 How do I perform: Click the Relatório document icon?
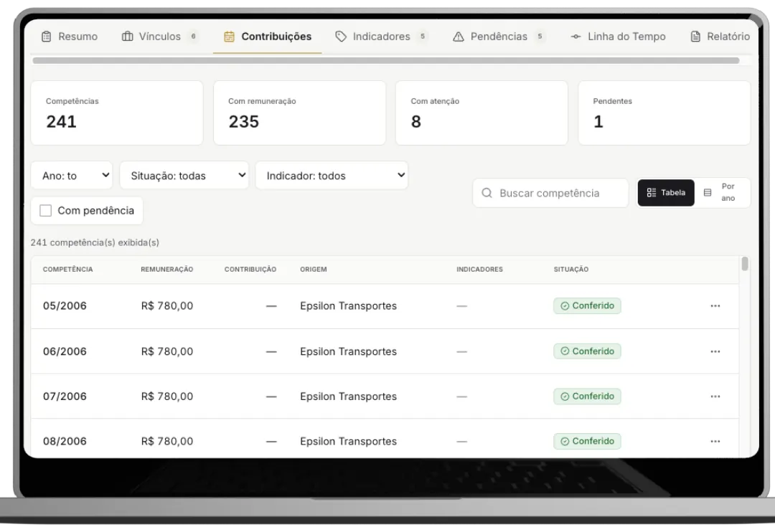695,37
